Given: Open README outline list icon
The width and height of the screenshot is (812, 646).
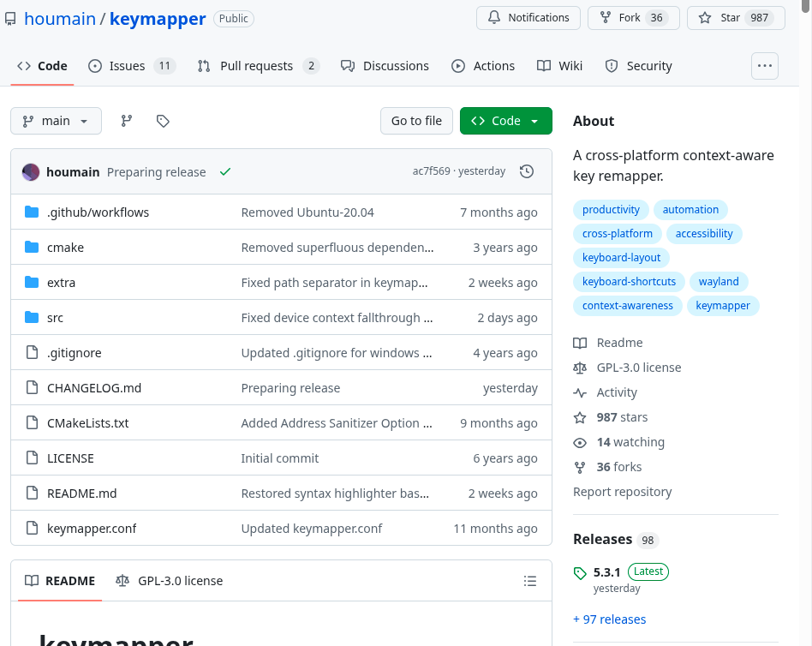Looking at the screenshot, I should (x=530, y=581).
